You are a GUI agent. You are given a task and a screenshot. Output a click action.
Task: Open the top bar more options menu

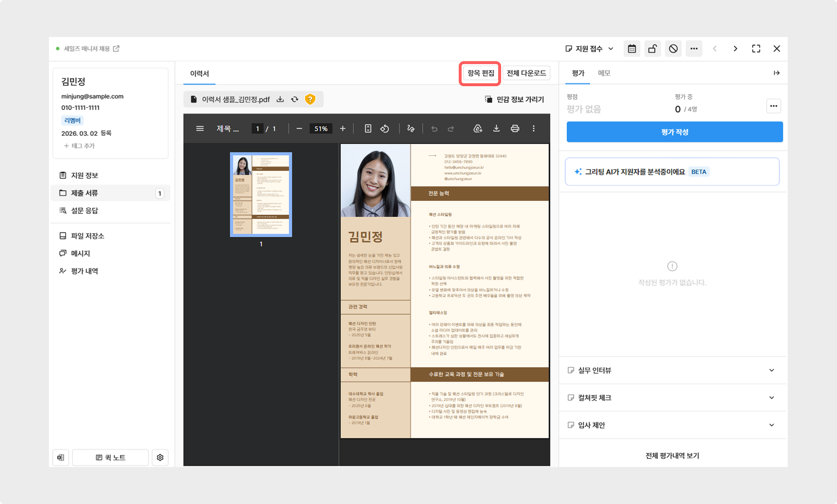click(694, 49)
